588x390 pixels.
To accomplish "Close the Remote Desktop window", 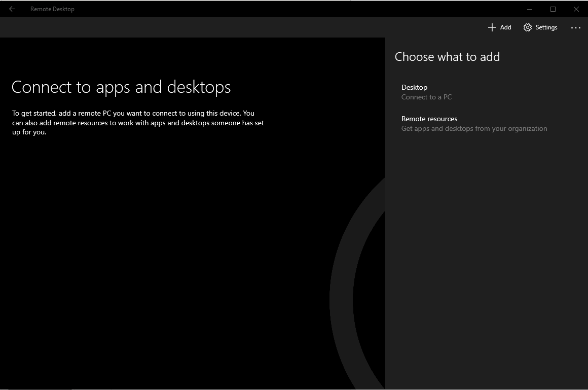I will (x=576, y=9).
